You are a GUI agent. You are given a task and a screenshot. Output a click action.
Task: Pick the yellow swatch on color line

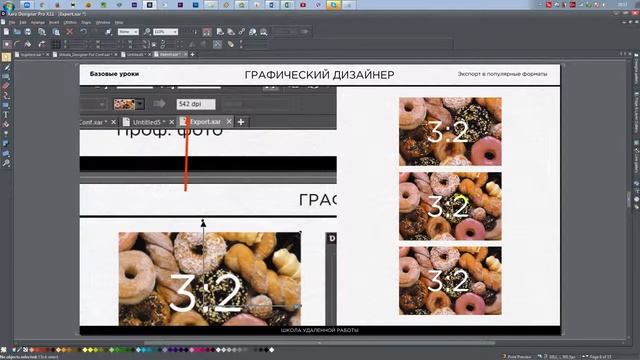click(x=90, y=350)
